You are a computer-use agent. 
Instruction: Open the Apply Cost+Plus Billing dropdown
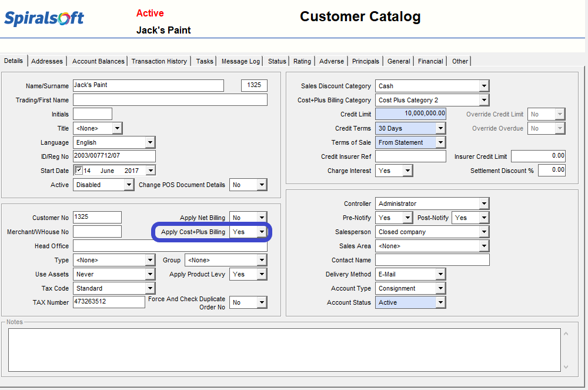pyautogui.click(x=262, y=232)
